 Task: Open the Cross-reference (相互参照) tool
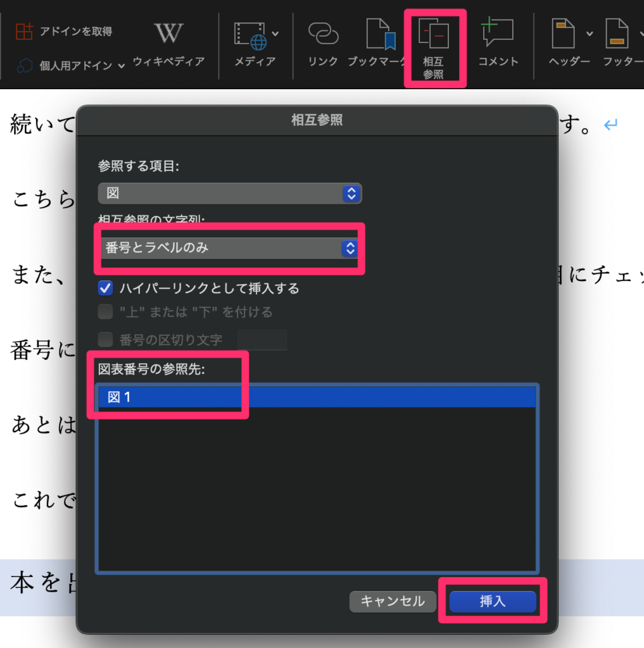[434, 35]
